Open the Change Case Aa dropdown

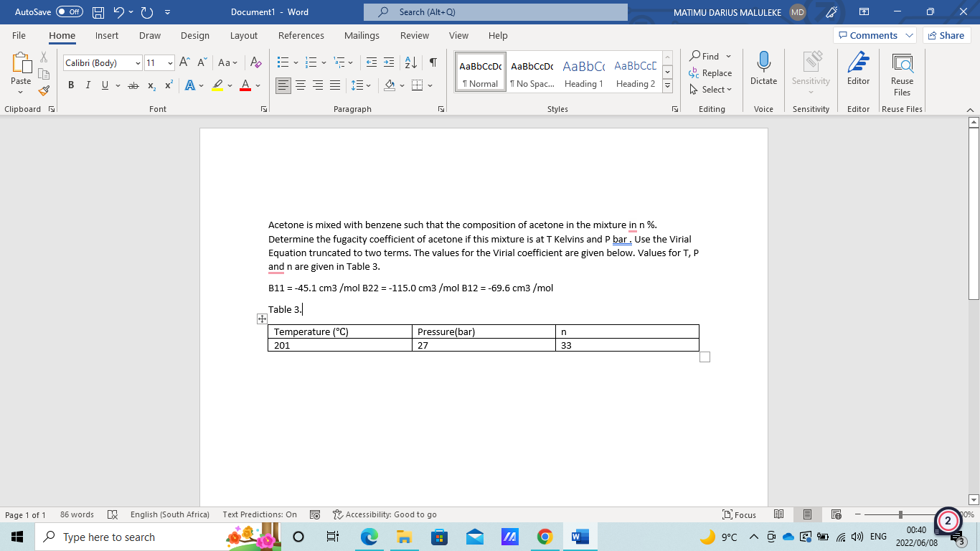(x=229, y=63)
